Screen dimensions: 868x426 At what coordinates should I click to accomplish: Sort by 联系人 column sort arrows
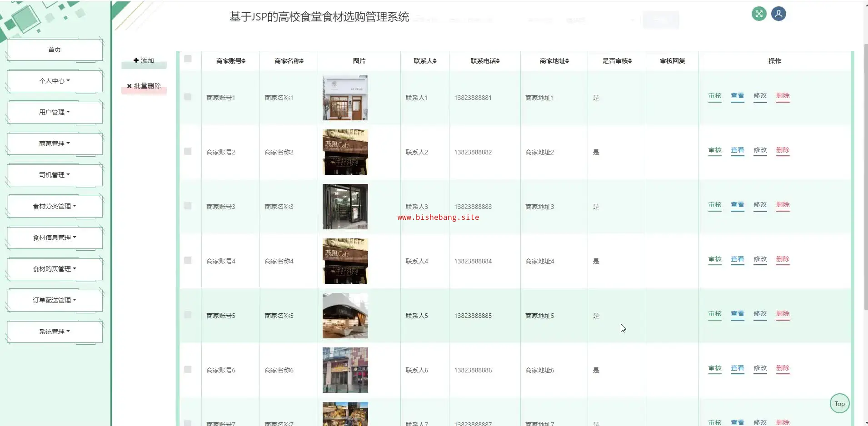pos(434,61)
